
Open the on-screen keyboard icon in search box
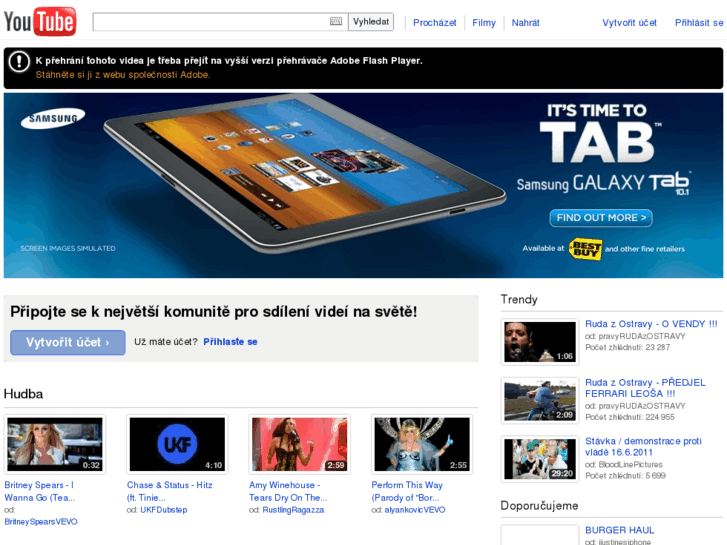tap(336, 21)
